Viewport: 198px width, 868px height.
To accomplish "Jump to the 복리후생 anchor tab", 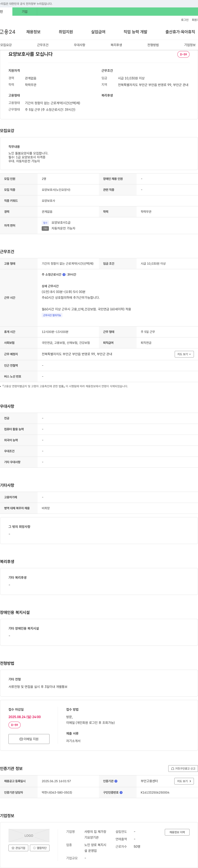I will point(116,45).
